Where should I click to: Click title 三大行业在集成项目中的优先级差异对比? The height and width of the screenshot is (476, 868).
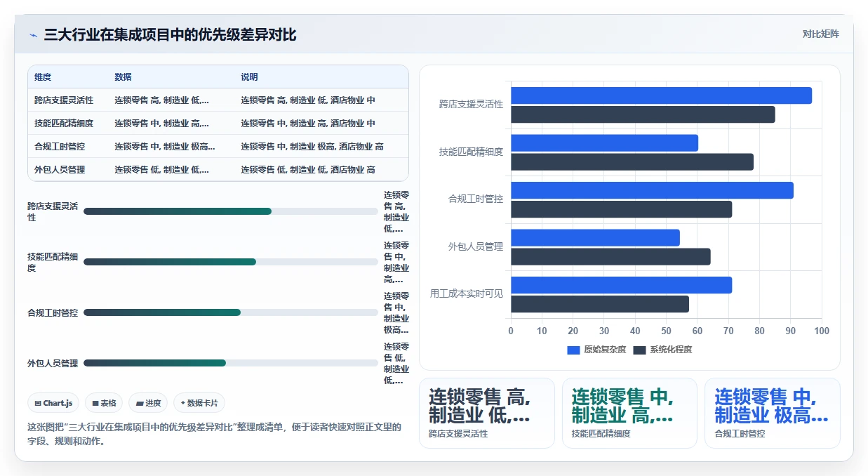[170, 35]
